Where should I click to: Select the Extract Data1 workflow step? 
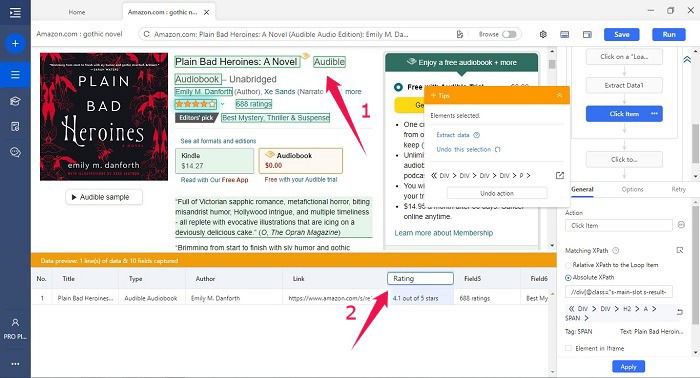(x=624, y=85)
